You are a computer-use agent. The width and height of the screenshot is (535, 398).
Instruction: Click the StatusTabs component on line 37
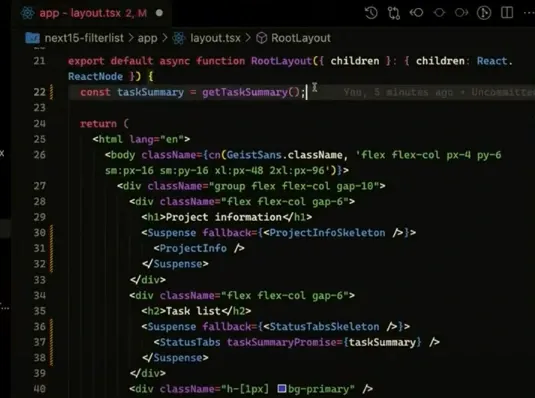coord(190,342)
